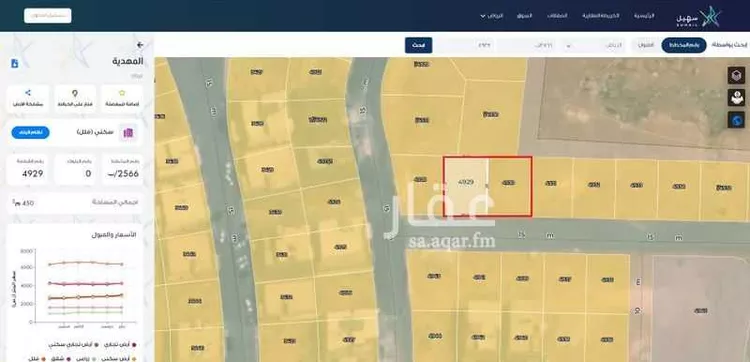
Task: Click the price hand map icon
Action: (x=736, y=98)
